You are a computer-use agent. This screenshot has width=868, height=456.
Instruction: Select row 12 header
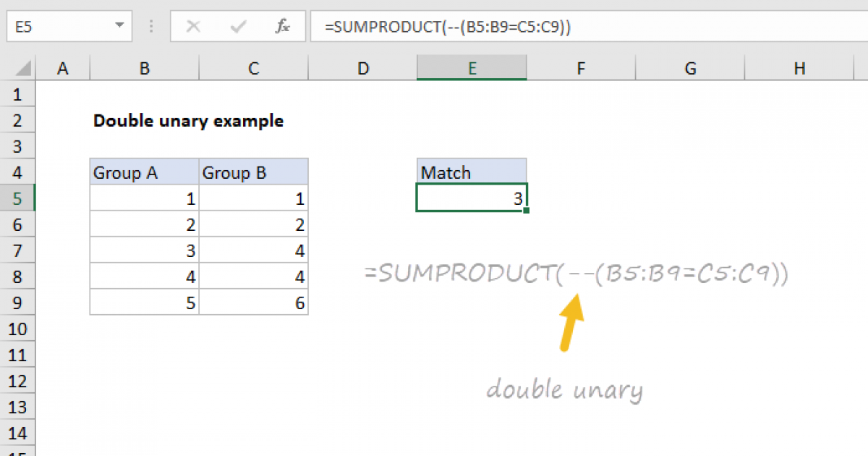[x=18, y=381]
